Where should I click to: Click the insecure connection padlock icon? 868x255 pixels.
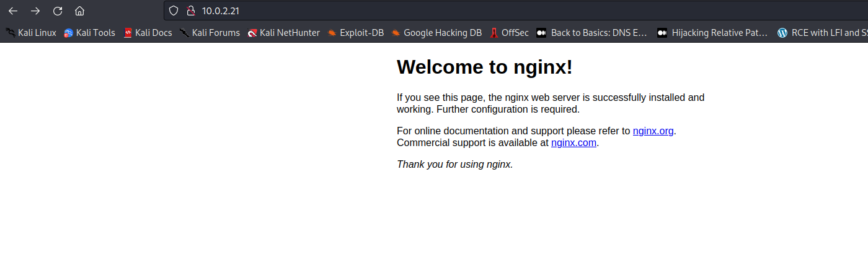pyautogui.click(x=190, y=11)
